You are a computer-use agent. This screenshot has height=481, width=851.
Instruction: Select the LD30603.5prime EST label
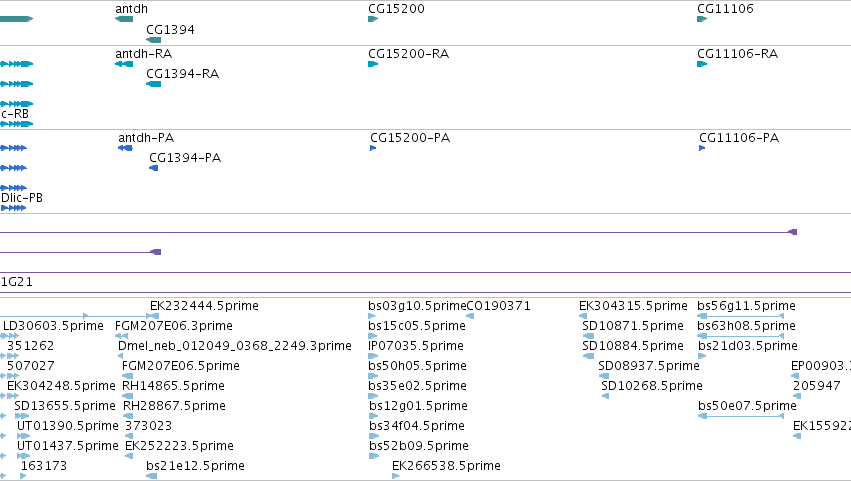click(53, 326)
